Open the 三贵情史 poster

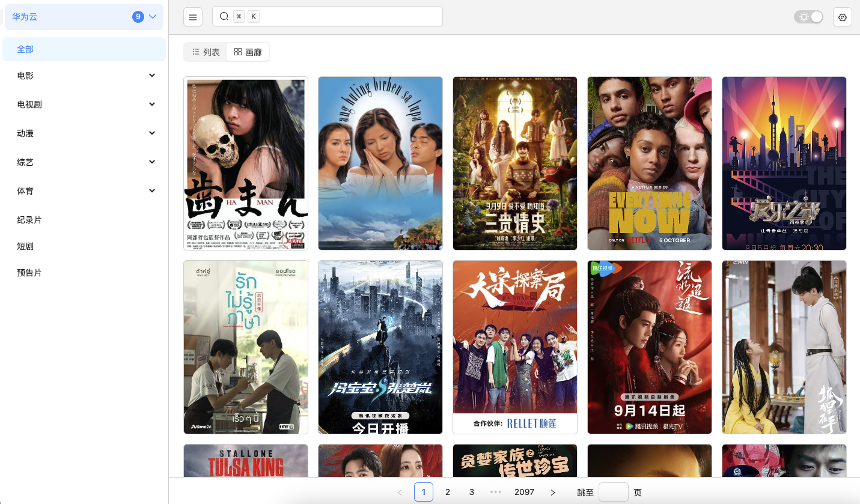click(515, 163)
